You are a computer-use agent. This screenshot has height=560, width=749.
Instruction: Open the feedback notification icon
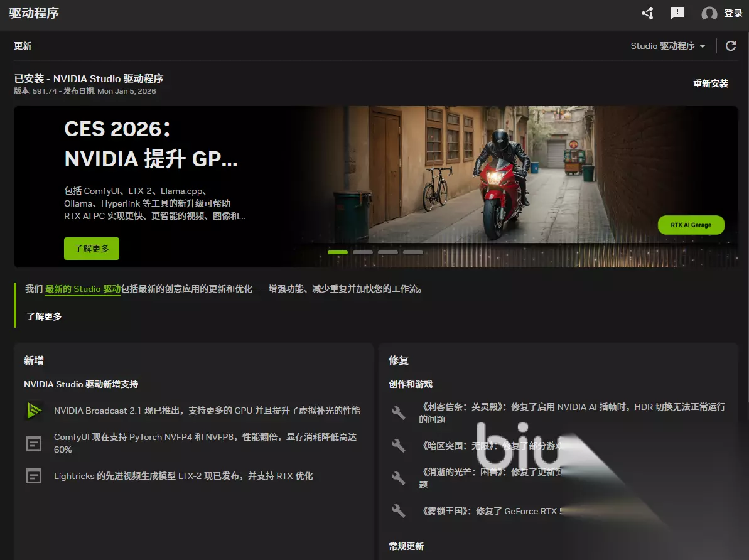(x=677, y=13)
